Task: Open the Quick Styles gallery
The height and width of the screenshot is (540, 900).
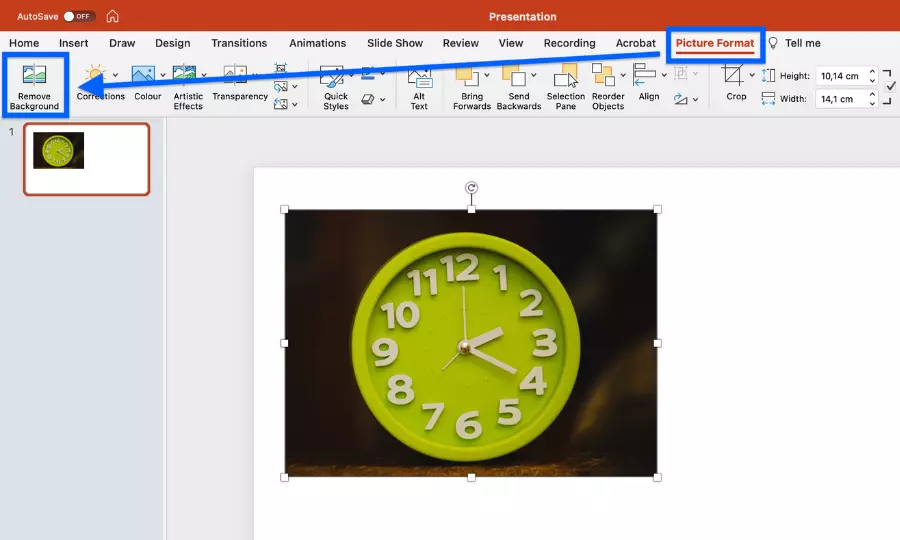Action: pyautogui.click(x=335, y=87)
